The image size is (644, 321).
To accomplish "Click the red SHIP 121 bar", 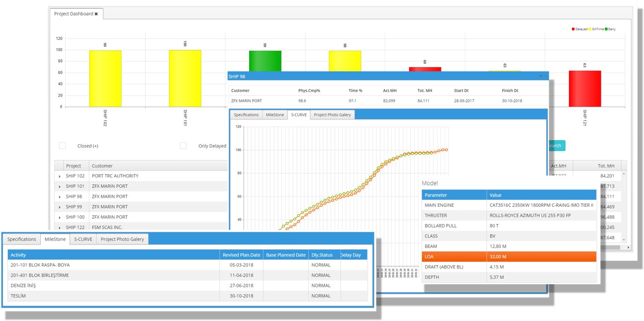I will pos(584,88).
